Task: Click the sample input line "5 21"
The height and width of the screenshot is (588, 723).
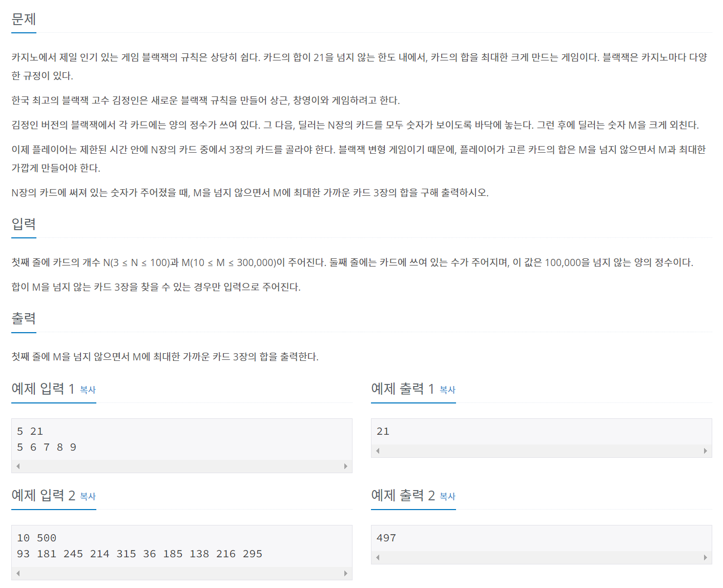Action: click(x=30, y=431)
